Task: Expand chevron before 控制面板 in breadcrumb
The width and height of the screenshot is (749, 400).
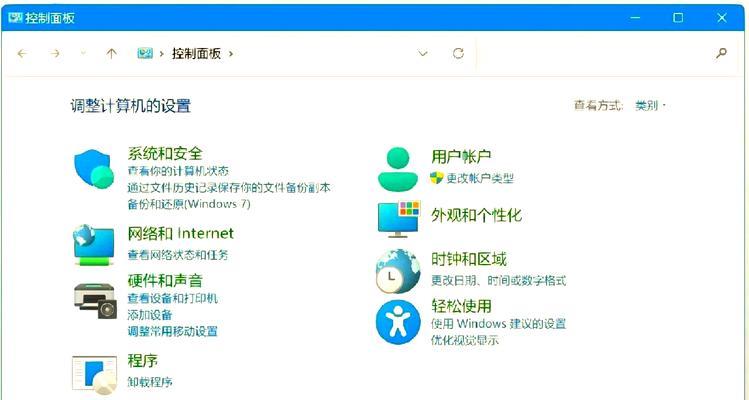Action: (161, 54)
